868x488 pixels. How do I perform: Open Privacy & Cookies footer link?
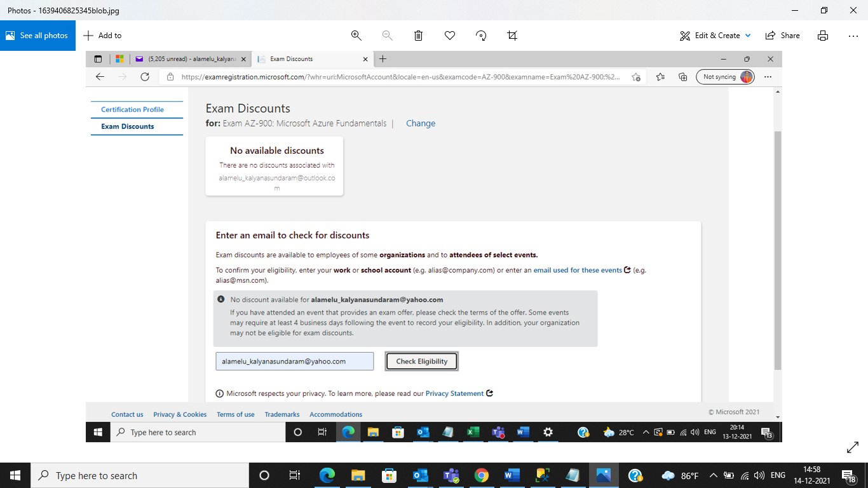point(180,414)
